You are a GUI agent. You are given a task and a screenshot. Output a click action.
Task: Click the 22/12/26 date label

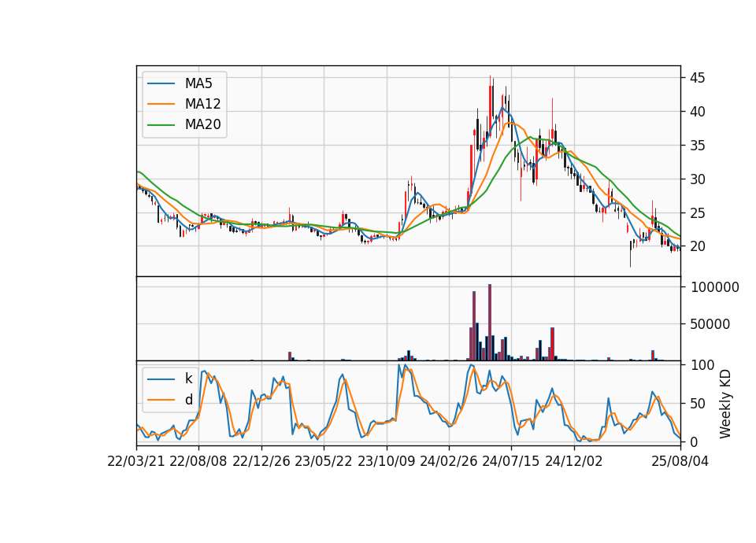pos(261,462)
